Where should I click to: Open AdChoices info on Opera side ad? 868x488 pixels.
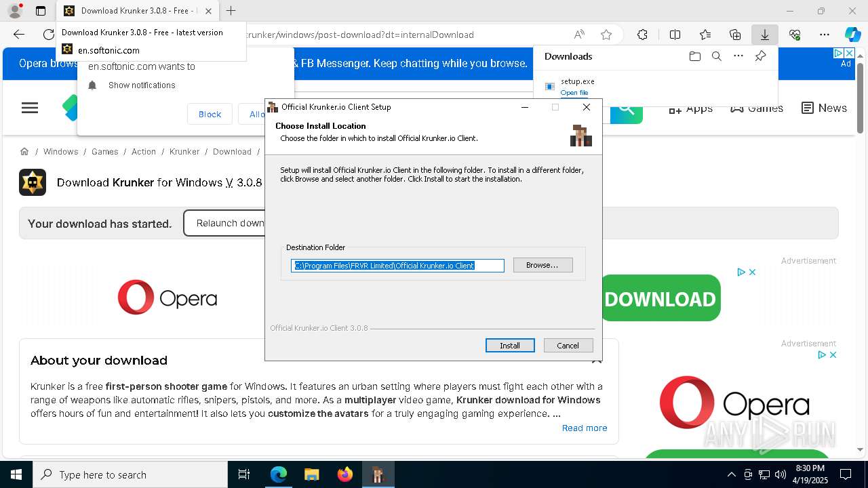822,354
